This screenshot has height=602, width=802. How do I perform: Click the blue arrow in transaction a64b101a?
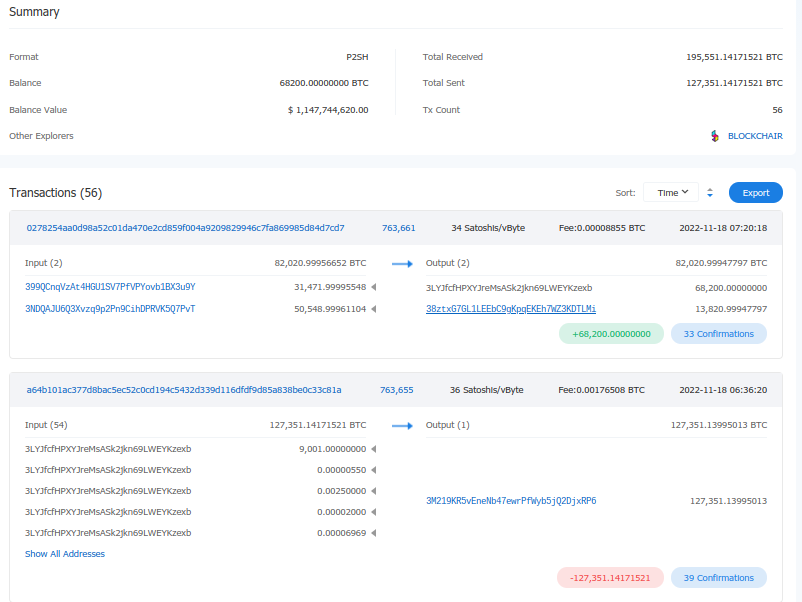tap(402, 425)
